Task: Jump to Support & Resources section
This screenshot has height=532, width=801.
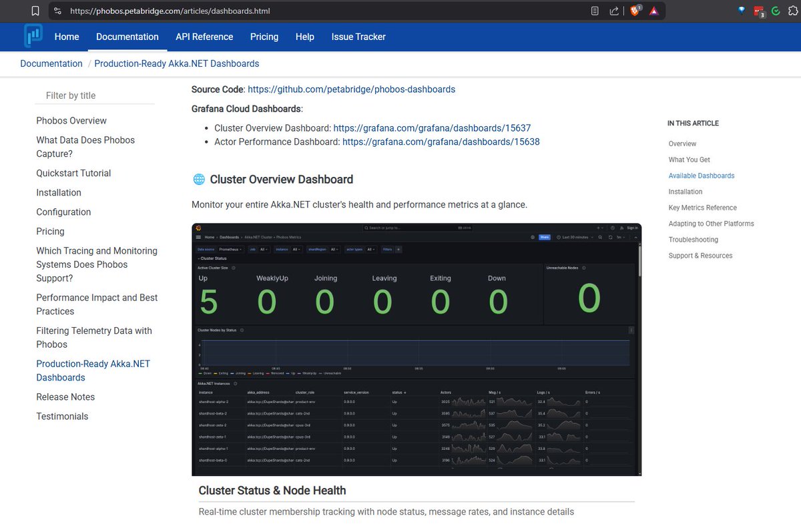Action: tap(701, 256)
